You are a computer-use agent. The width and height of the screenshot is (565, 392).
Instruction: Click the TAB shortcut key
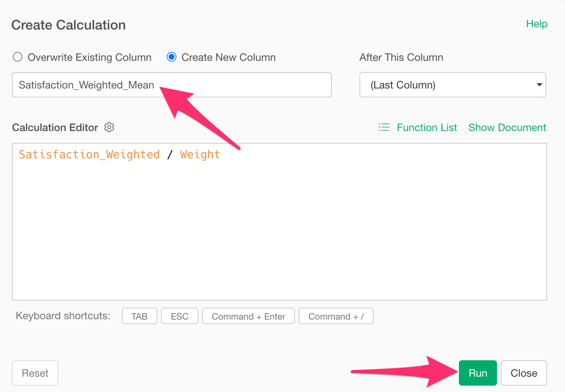(139, 316)
